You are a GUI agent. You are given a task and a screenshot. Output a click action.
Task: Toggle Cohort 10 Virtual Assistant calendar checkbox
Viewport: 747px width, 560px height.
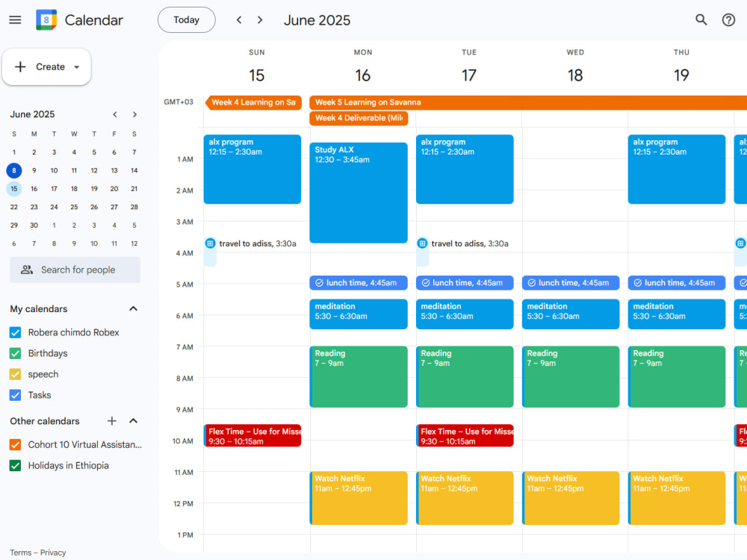[x=15, y=445]
